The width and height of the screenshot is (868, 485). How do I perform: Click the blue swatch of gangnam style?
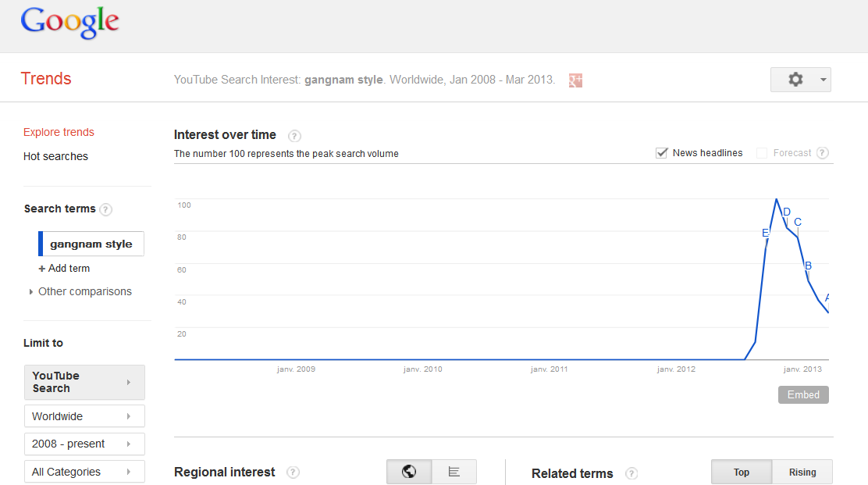pos(41,244)
